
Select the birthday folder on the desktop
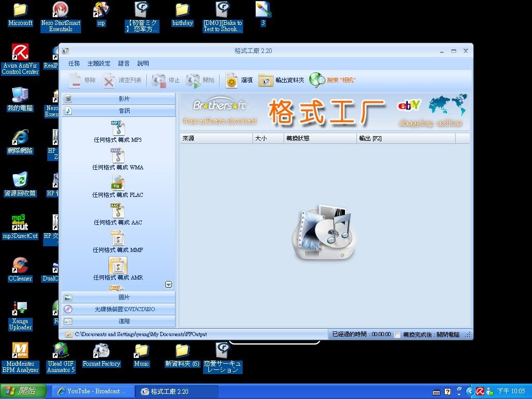click(182, 15)
